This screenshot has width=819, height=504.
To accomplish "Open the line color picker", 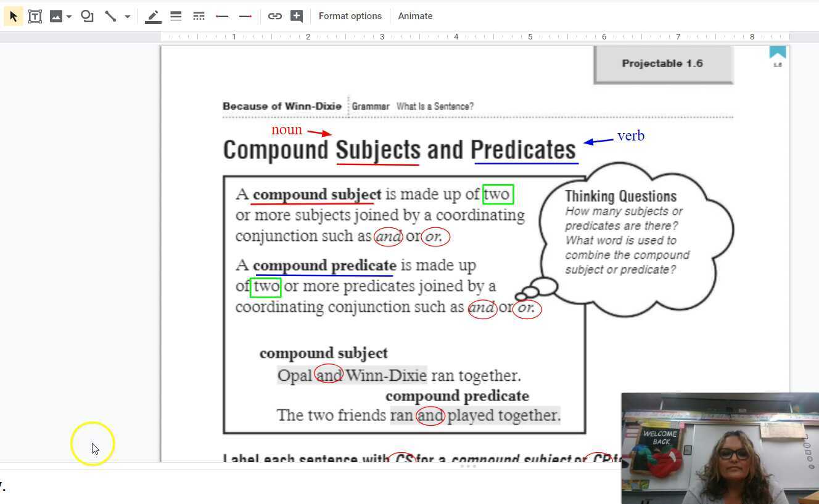I will point(152,15).
